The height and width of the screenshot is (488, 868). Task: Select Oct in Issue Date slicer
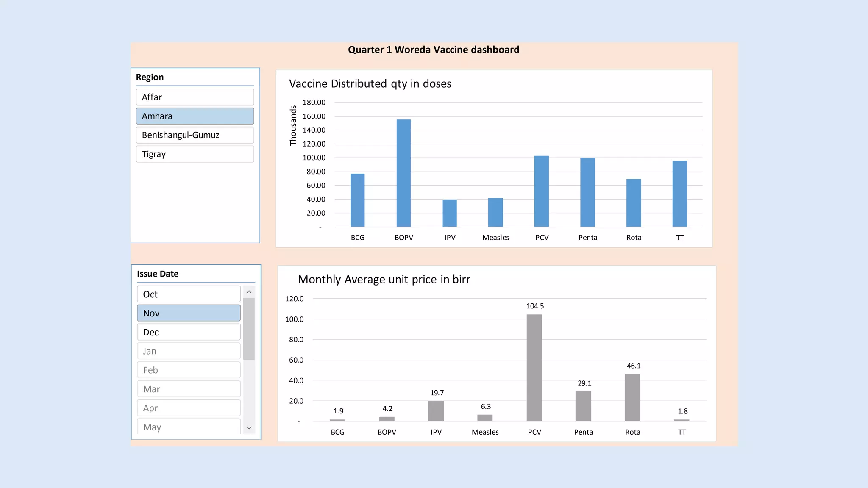(x=189, y=294)
